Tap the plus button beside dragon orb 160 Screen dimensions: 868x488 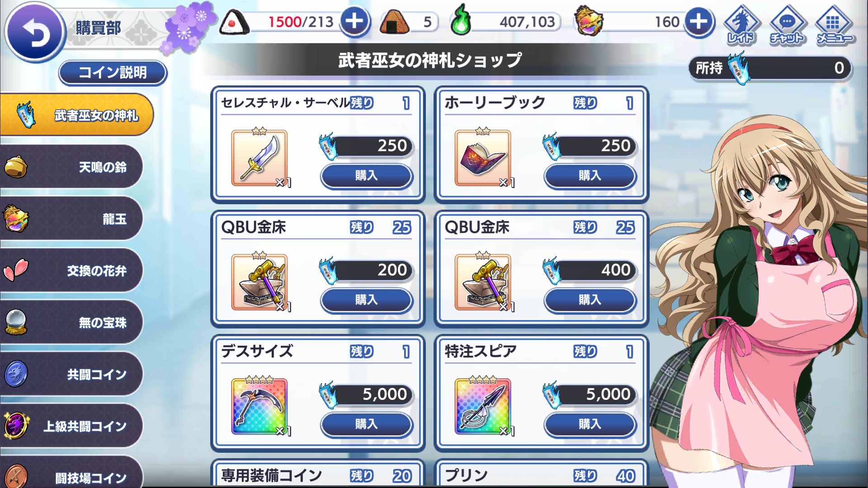698,21
